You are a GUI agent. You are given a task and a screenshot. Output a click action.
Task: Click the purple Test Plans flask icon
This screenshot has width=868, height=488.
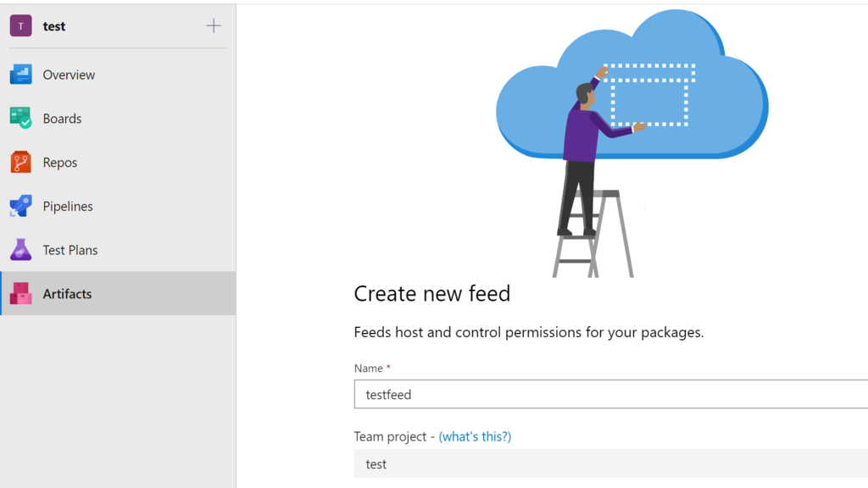(x=20, y=250)
